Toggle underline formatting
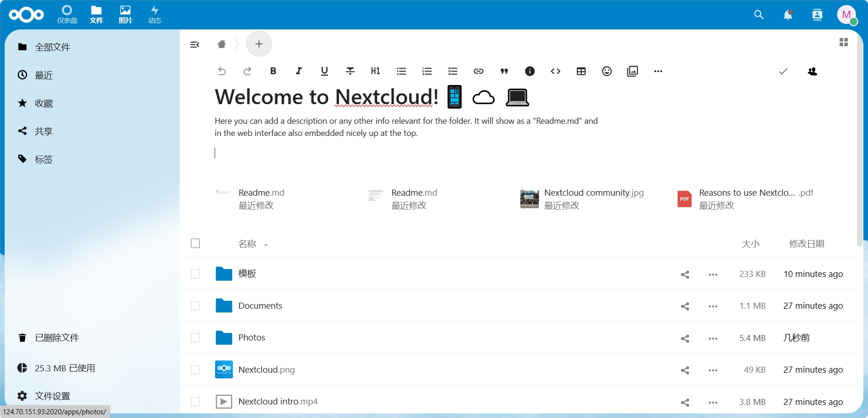 pos(324,71)
